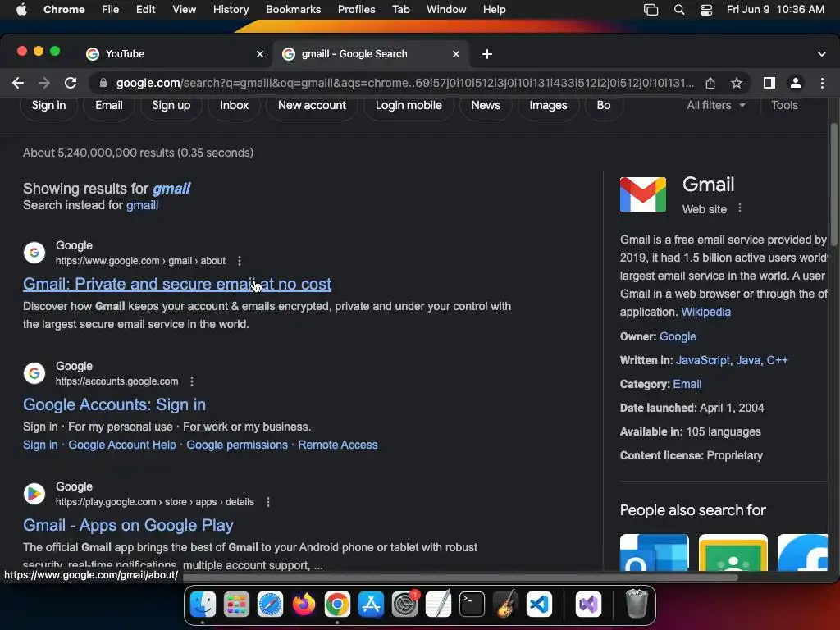Click the Gmail logo in knowledge panel

[x=643, y=194]
